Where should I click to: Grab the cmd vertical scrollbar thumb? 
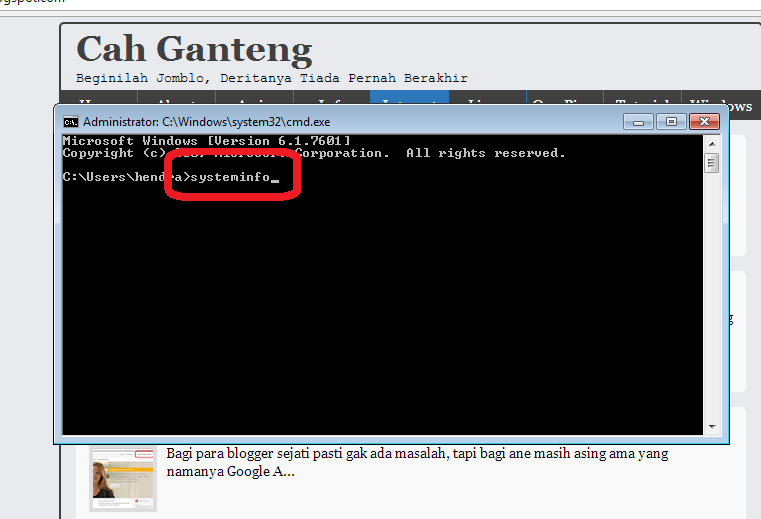tap(712, 163)
